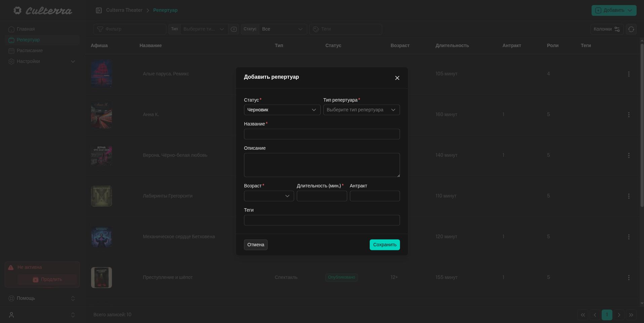Go to the last page arrow
Screen dimensions: 644x323
tap(631, 315)
